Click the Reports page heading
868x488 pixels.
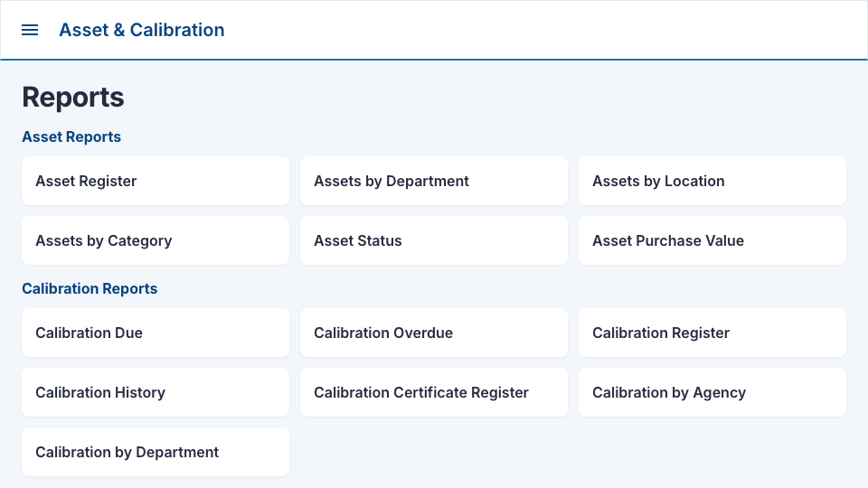pyautogui.click(x=73, y=98)
